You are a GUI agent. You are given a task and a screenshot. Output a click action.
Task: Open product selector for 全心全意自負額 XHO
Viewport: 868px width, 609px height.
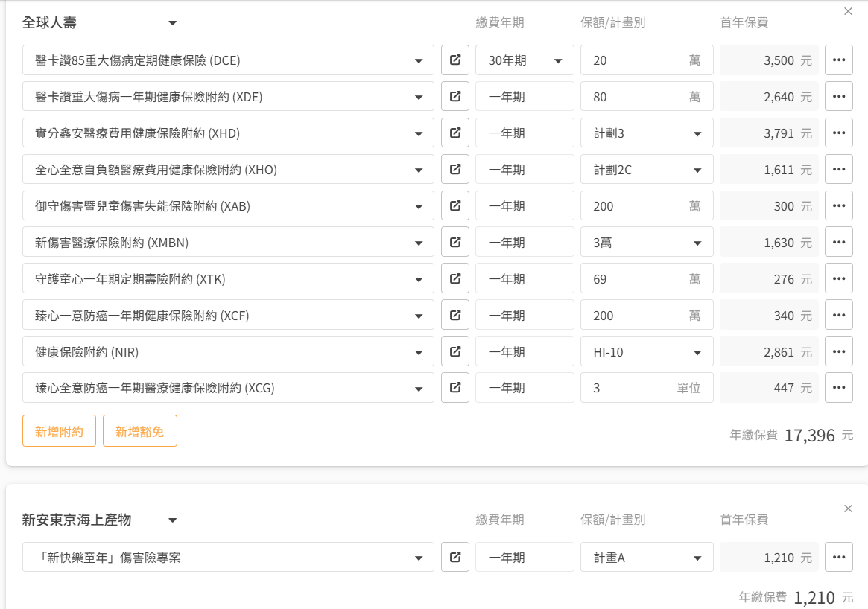click(228, 169)
